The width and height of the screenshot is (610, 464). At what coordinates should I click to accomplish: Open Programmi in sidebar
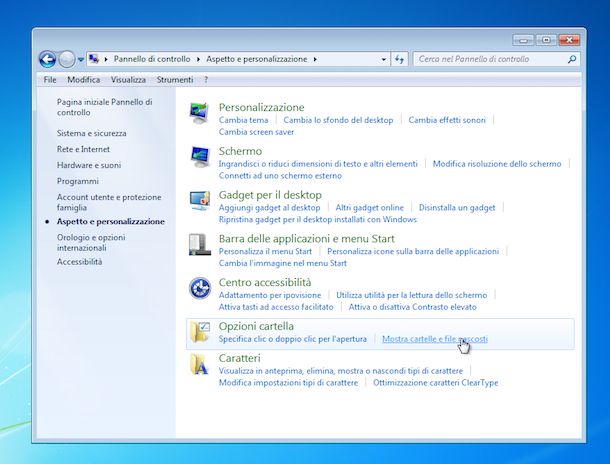[77, 181]
